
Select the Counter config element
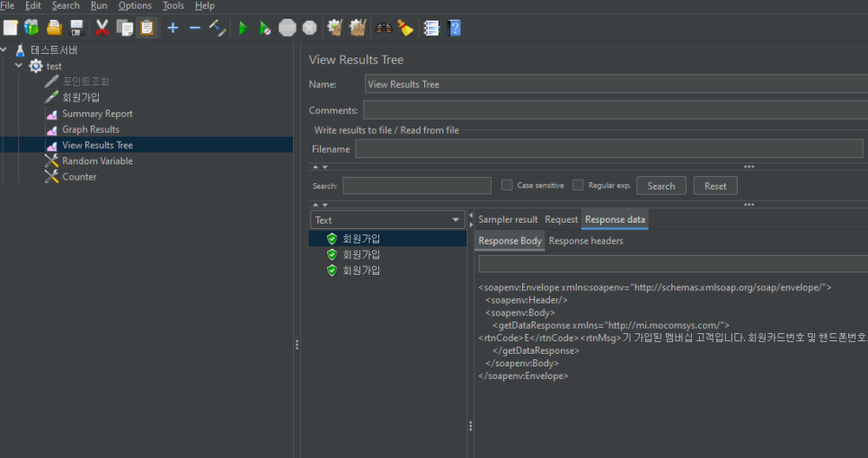79,177
